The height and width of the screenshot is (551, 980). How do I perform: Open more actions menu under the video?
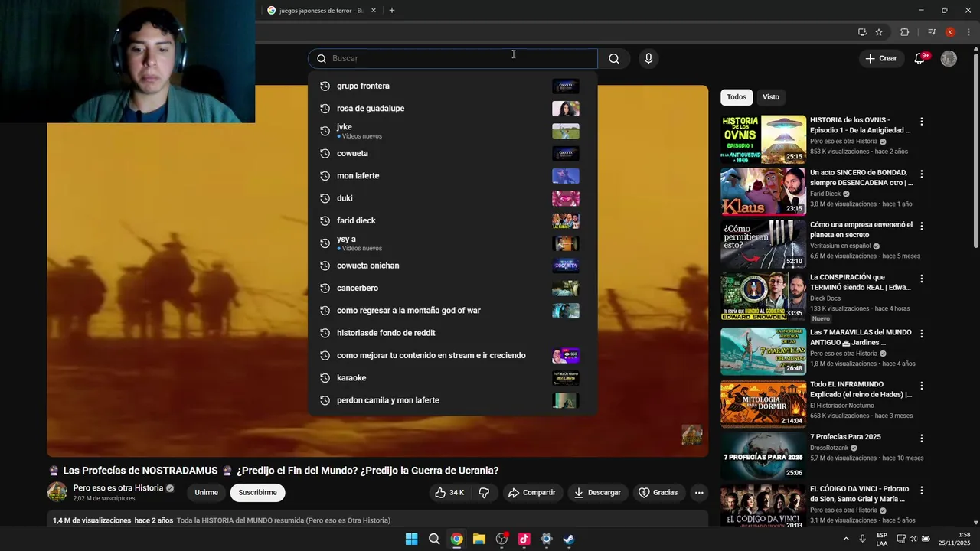699,493
